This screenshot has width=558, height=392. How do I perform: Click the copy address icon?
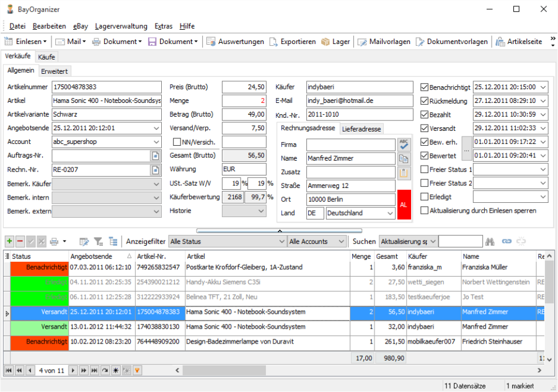[404, 159]
